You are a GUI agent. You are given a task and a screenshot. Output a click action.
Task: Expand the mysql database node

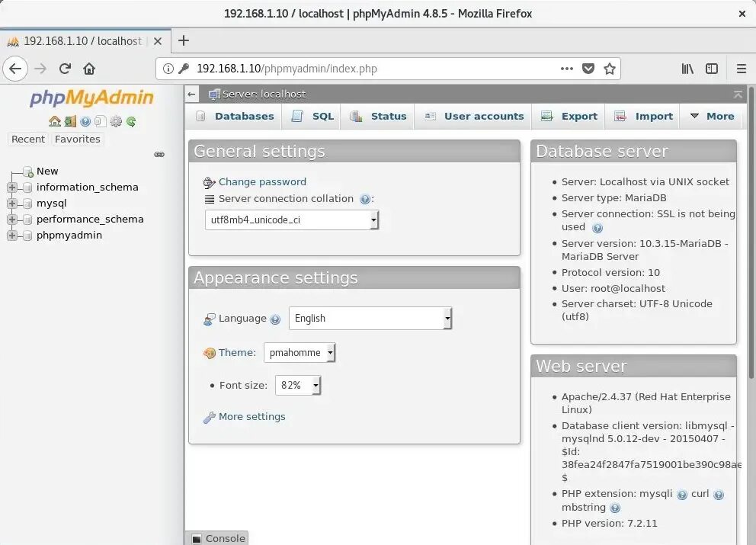pyautogui.click(x=12, y=203)
